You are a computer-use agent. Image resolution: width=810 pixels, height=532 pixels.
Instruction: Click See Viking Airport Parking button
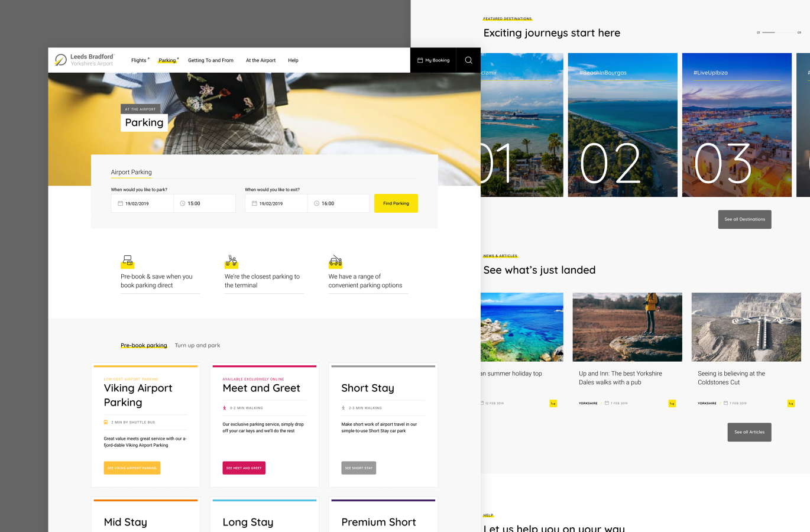click(132, 468)
